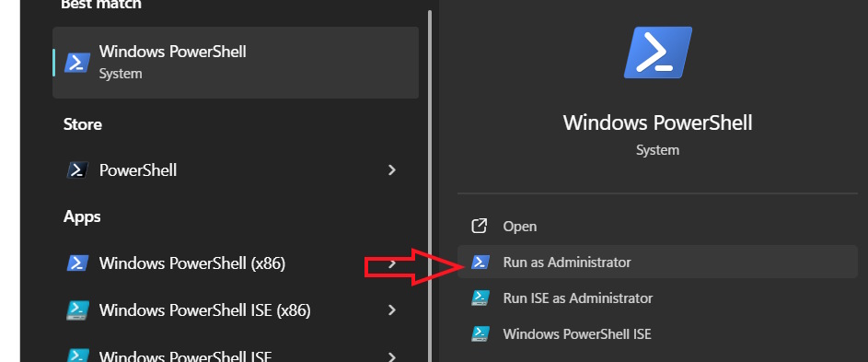
Task: Open Windows PowerShell (x86) app result
Action: tap(236, 263)
